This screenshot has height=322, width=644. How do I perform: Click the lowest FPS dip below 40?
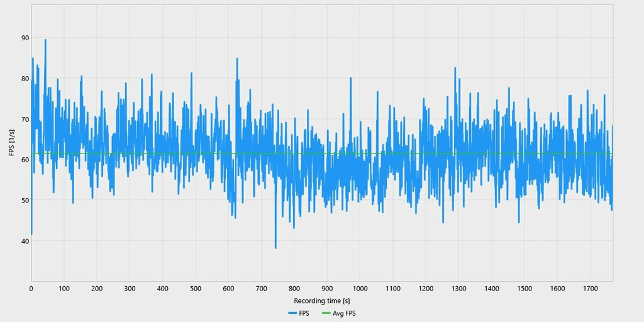(x=275, y=247)
